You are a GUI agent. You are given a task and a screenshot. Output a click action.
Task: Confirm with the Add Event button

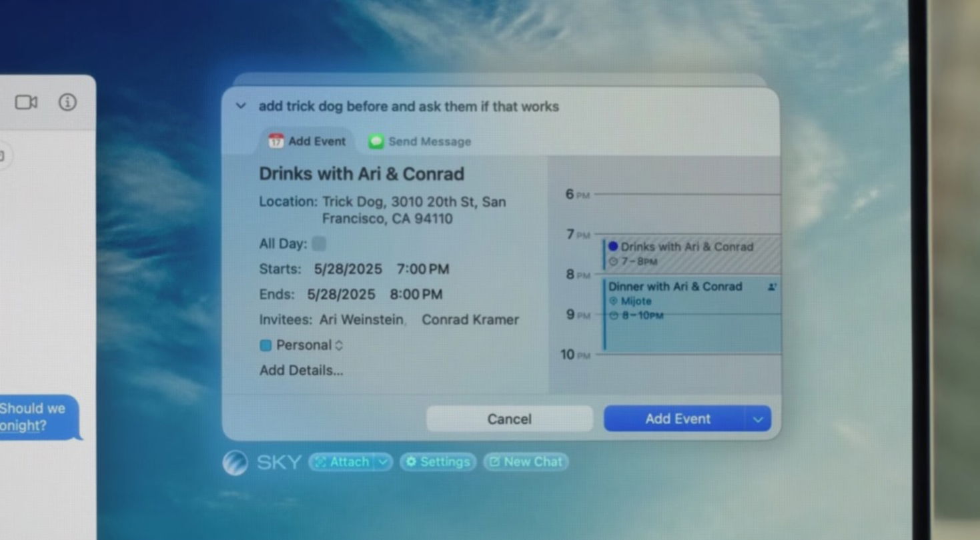point(674,419)
